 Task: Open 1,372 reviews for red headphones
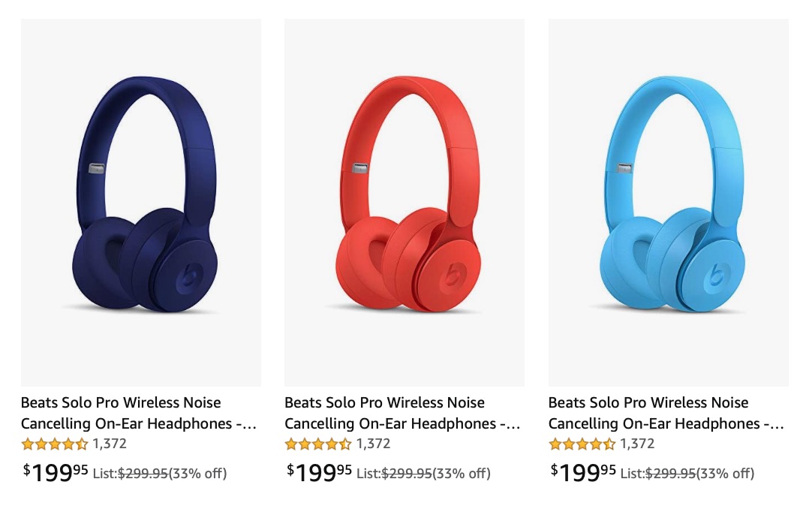click(x=373, y=444)
